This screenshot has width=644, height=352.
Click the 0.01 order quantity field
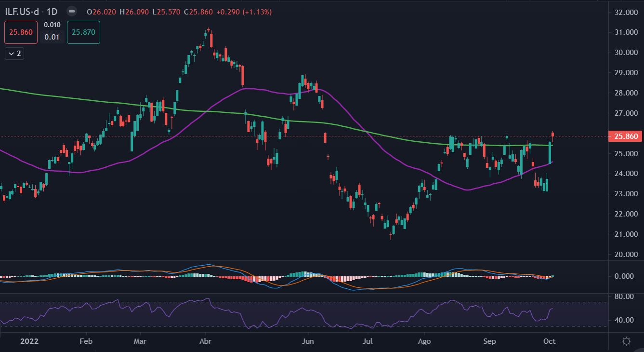(x=52, y=37)
